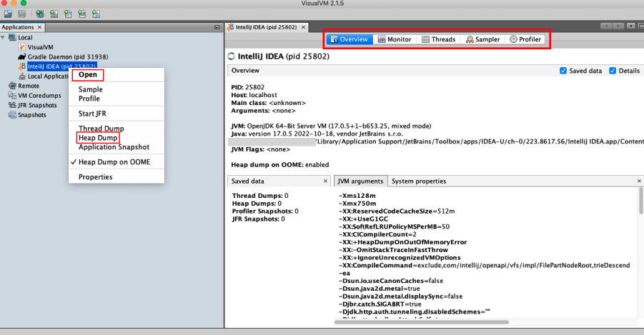The height and width of the screenshot is (335, 644).
Task: Click the horizontal scrollbar under JVM arguments
Action: coord(422,322)
